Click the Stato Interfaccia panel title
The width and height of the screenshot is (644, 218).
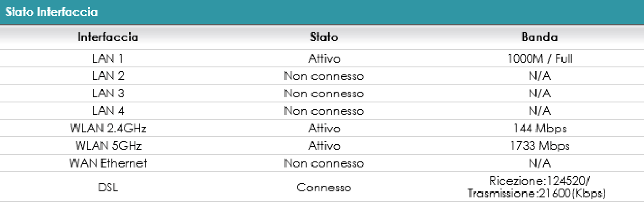click(51, 12)
